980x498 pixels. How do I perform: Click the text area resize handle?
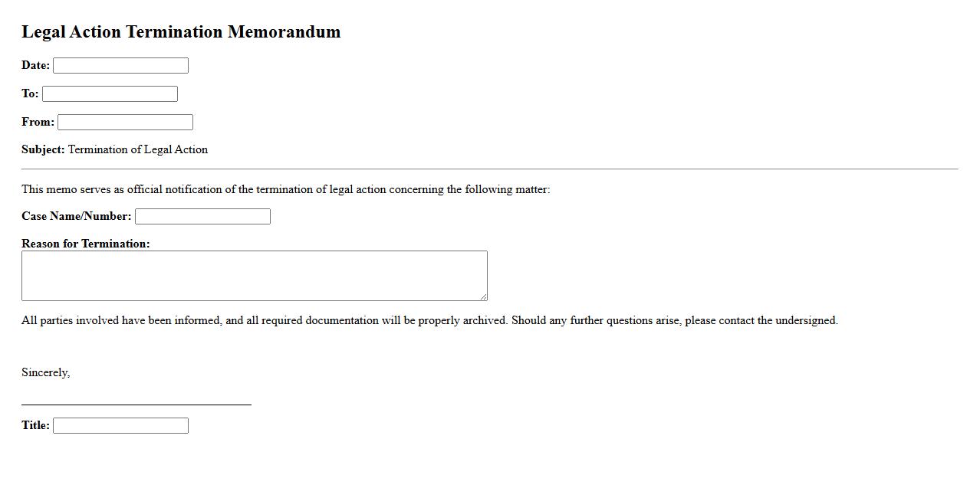(483, 297)
